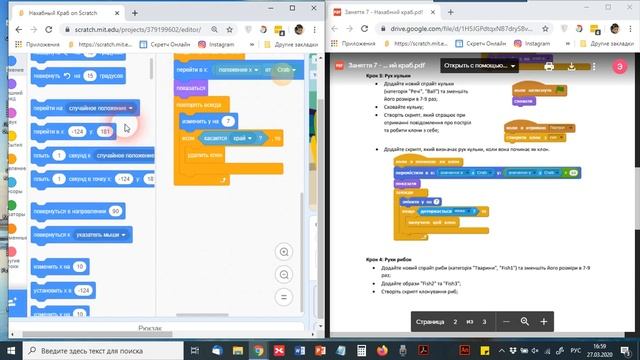Viewport: 640px width, 360px height.
Task: Show more bookmarks chevron in Drive window
Action: point(568,43)
